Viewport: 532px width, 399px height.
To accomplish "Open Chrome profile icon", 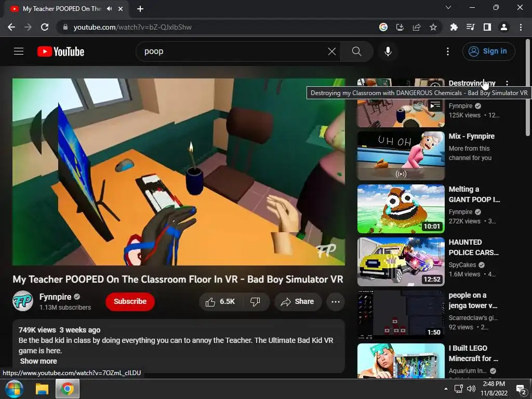I will pyautogui.click(x=504, y=27).
